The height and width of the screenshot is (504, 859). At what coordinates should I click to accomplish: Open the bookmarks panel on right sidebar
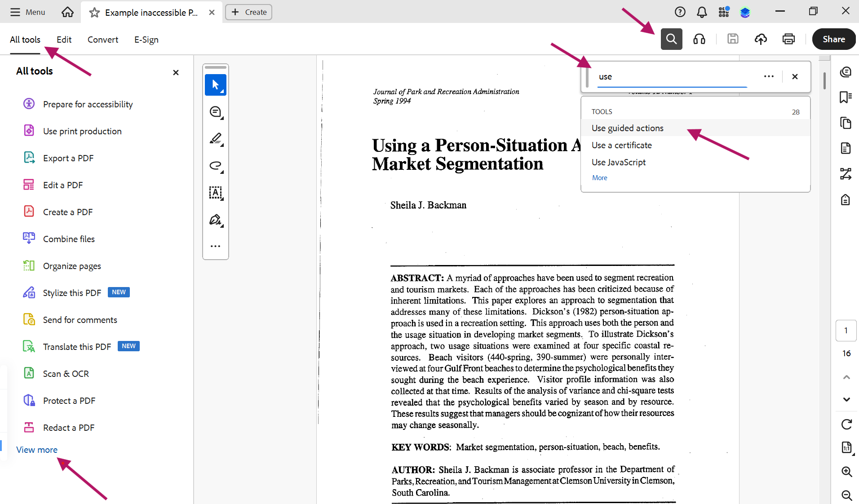[846, 97]
